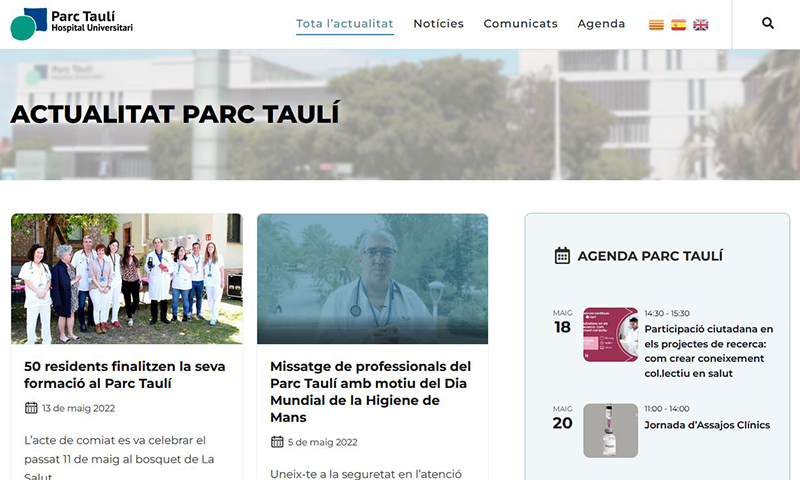Click the May 20 event vial thumbnail

tap(610, 430)
